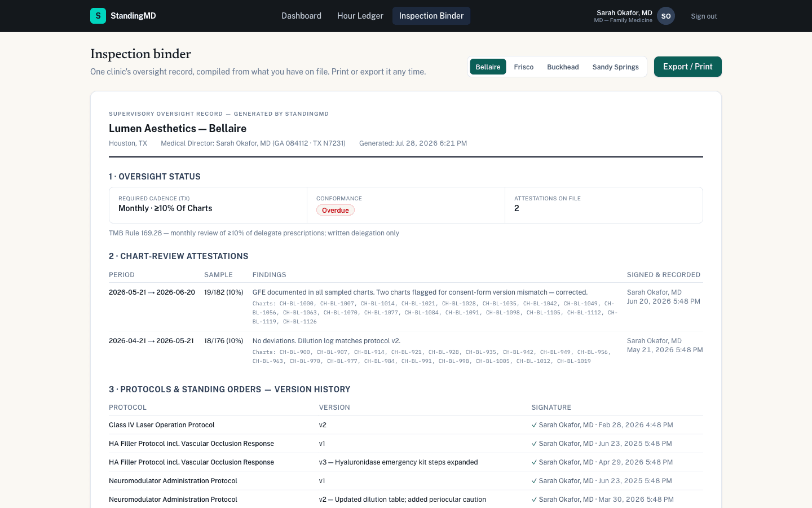Switch to the Frisco clinic
The width and height of the screenshot is (812, 508).
point(524,67)
